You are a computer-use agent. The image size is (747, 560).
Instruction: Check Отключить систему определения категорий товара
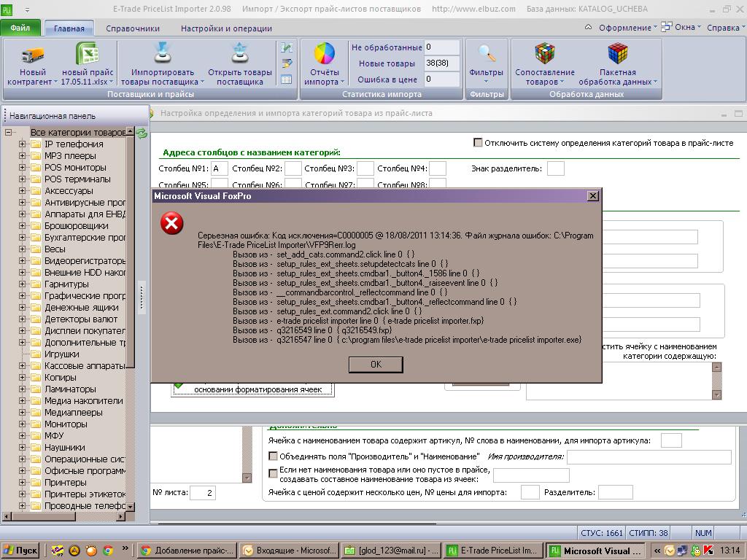[x=478, y=142]
